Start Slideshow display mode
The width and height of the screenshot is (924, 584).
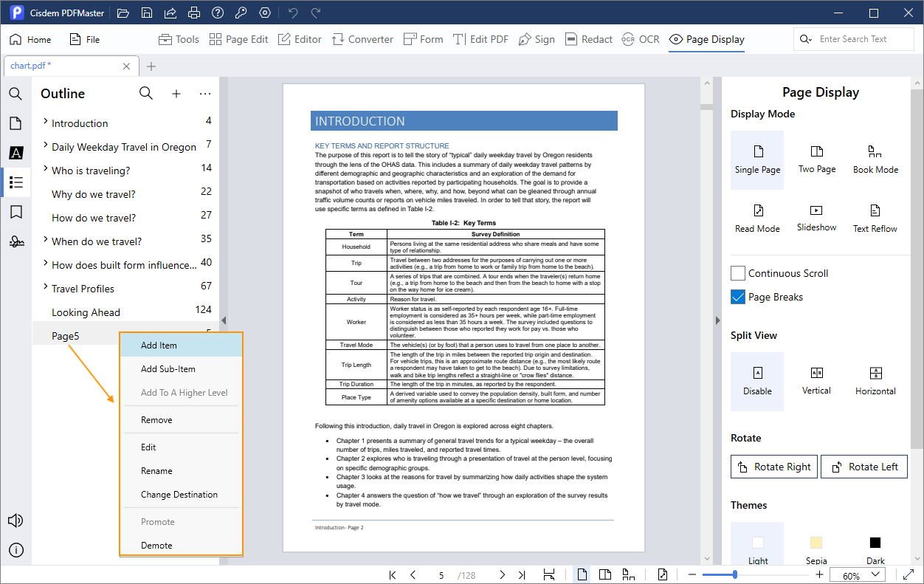tap(816, 219)
